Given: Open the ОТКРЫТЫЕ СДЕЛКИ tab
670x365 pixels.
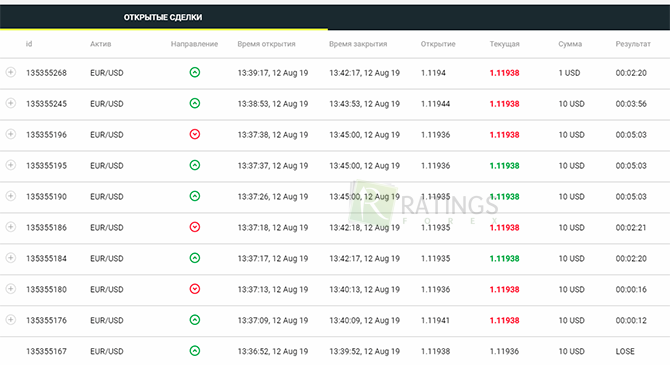Looking at the screenshot, I should click(163, 18).
